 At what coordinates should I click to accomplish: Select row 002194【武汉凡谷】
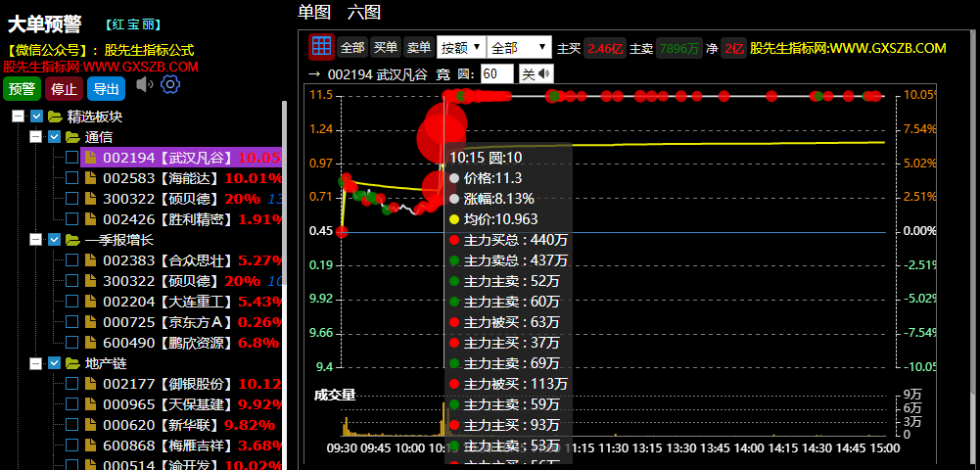[x=181, y=158]
